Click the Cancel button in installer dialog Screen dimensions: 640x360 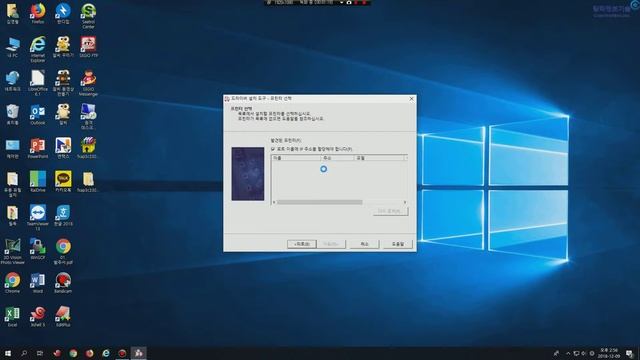[364, 244]
